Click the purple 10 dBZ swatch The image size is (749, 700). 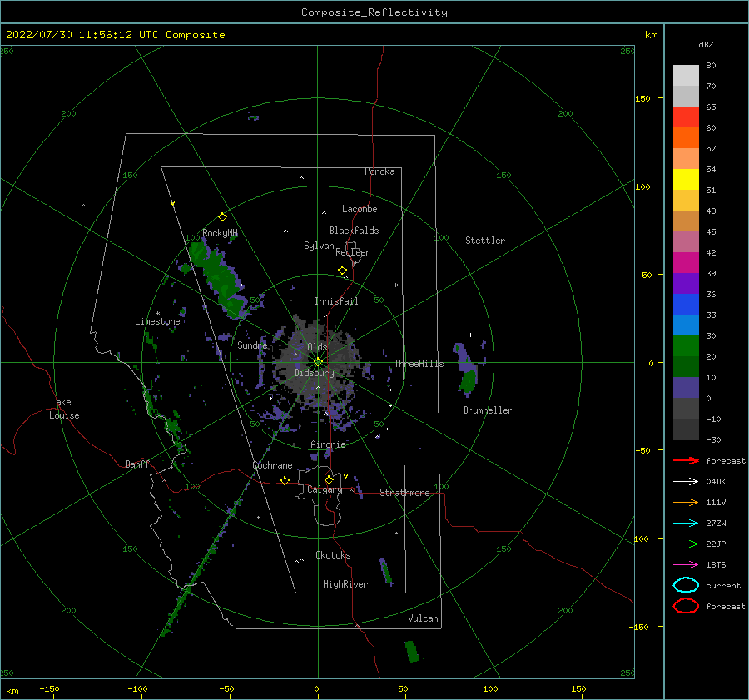(686, 387)
